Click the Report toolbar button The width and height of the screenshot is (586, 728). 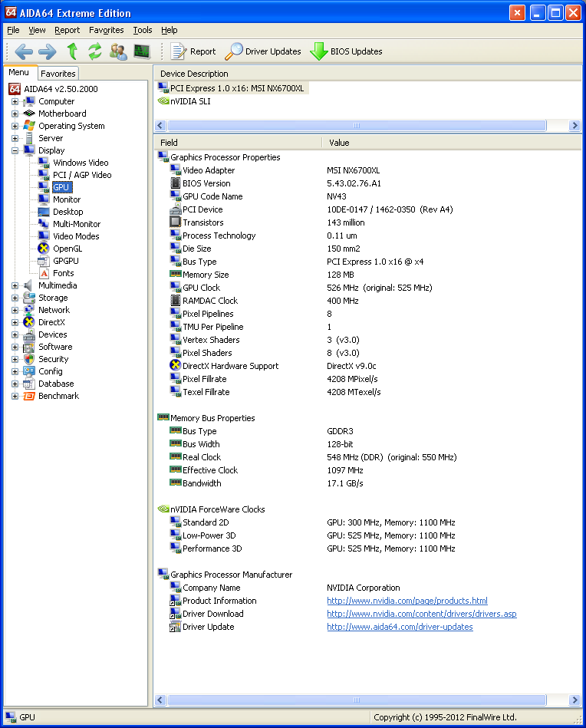coord(193,51)
